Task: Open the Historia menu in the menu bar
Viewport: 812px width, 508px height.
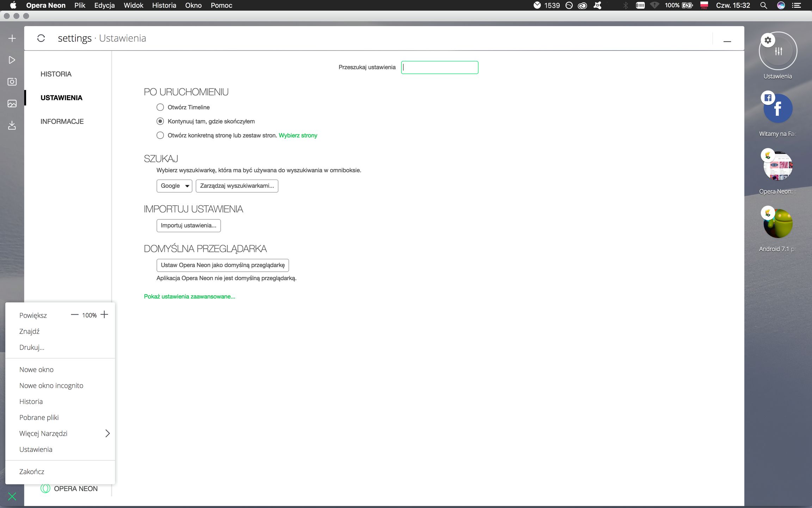Action: tap(164, 5)
